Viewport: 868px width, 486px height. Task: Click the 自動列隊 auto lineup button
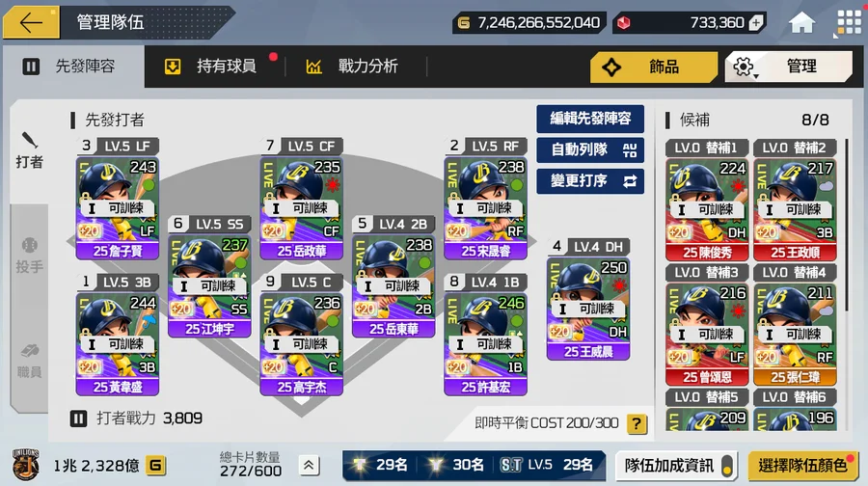590,150
